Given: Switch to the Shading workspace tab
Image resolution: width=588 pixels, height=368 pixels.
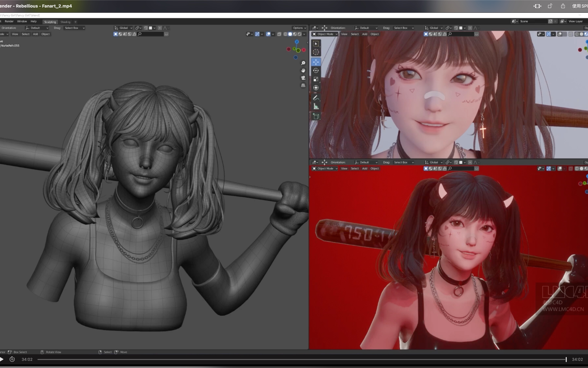Looking at the screenshot, I should point(65,22).
